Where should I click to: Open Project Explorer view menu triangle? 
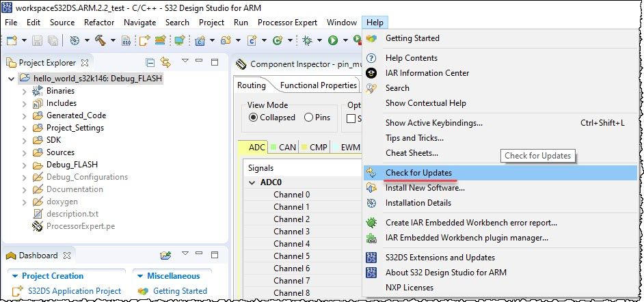coord(185,60)
